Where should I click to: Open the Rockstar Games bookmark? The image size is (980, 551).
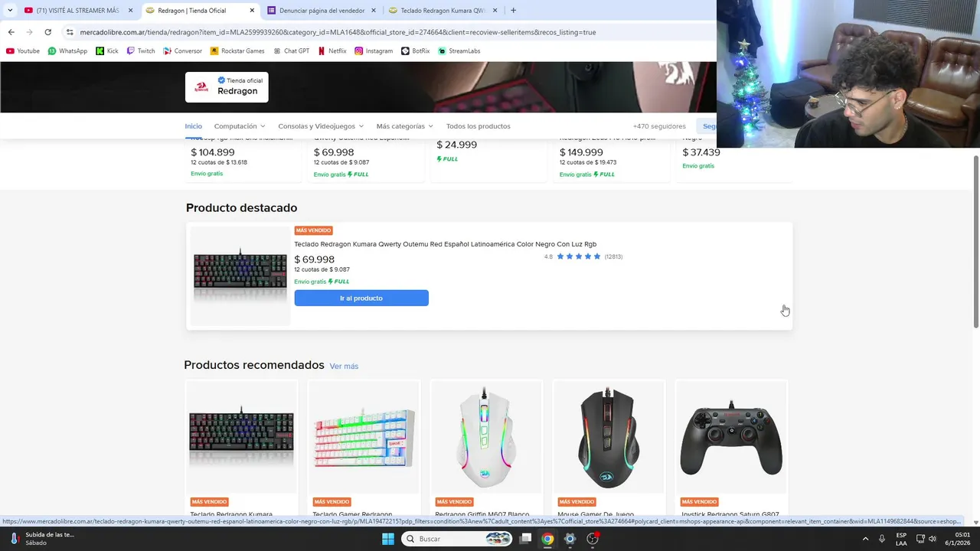237,51
